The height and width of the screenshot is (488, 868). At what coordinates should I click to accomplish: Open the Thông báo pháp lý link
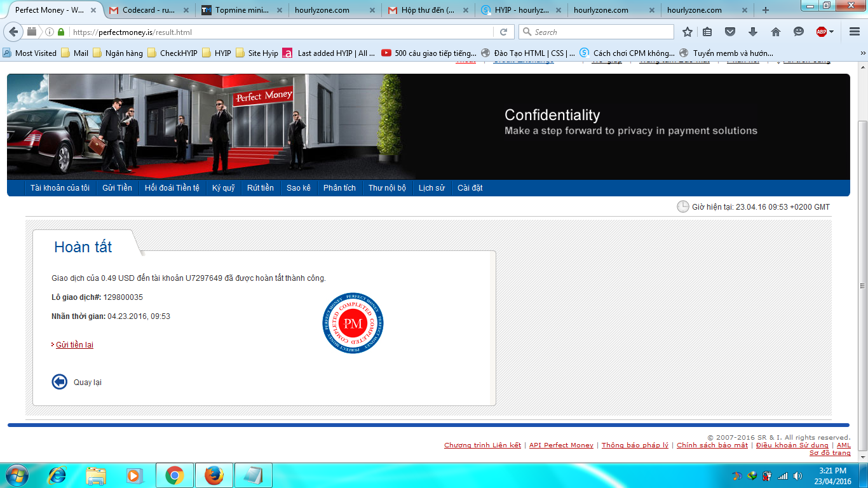(635, 445)
